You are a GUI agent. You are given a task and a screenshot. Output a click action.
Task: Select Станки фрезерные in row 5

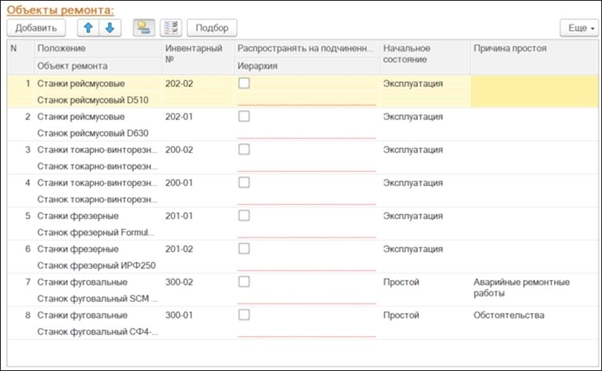[78, 216]
